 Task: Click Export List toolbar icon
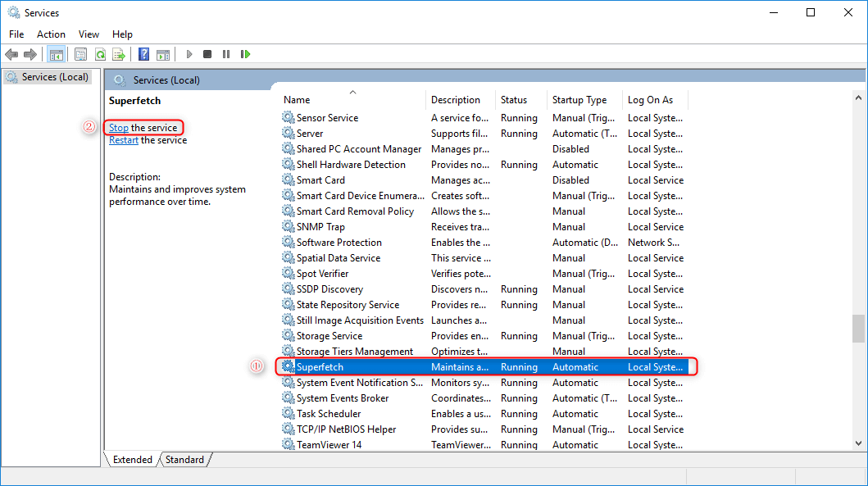tap(119, 54)
